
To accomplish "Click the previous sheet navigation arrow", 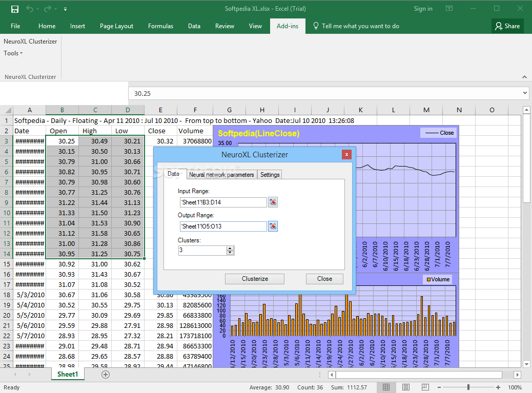I will point(15,375).
